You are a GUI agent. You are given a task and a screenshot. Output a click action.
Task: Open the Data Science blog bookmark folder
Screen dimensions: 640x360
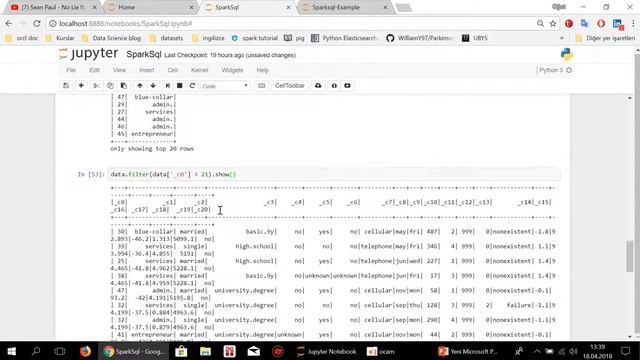111,38
